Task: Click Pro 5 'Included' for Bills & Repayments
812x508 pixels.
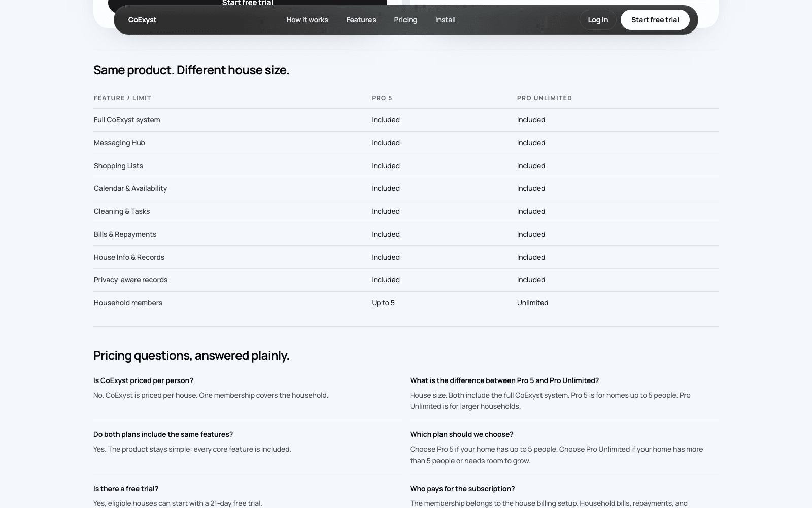Action: click(386, 234)
